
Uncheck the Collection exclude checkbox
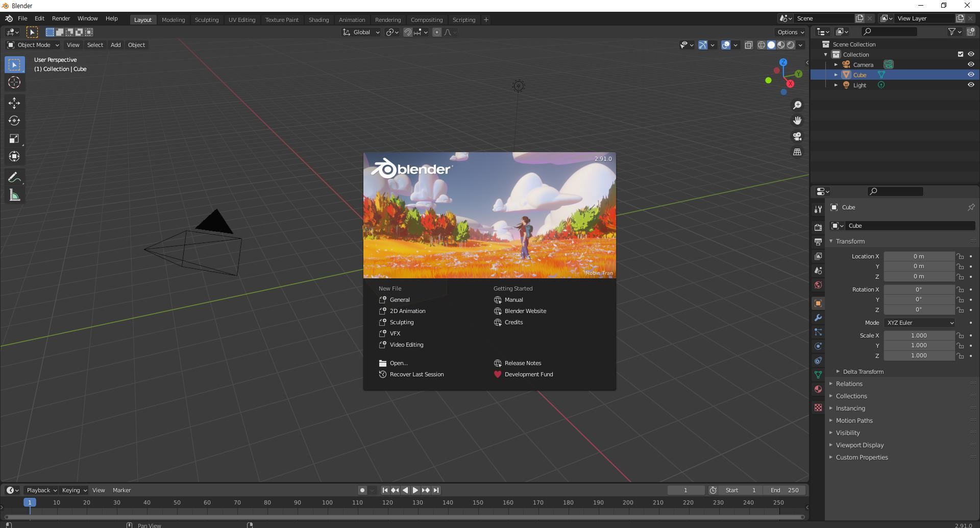pos(960,54)
